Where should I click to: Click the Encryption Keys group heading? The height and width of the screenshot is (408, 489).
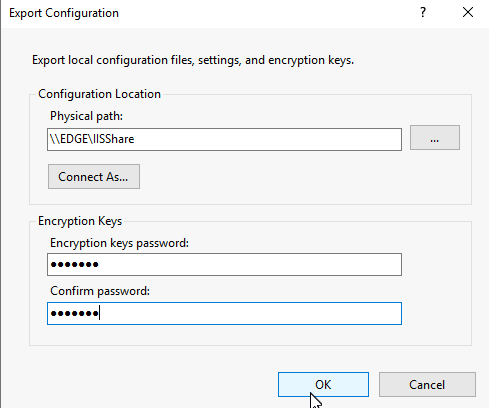pos(80,221)
